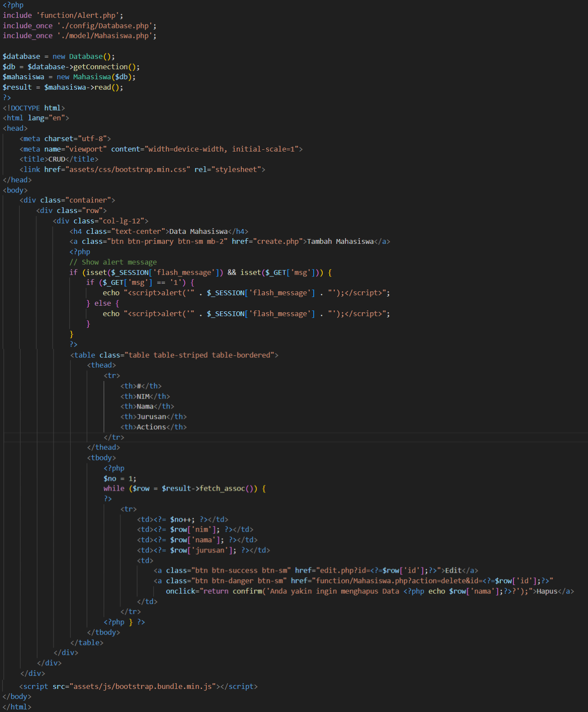
Task: Click the <!DOCTYPE html> declaration
Action: pyautogui.click(x=34, y=108)
